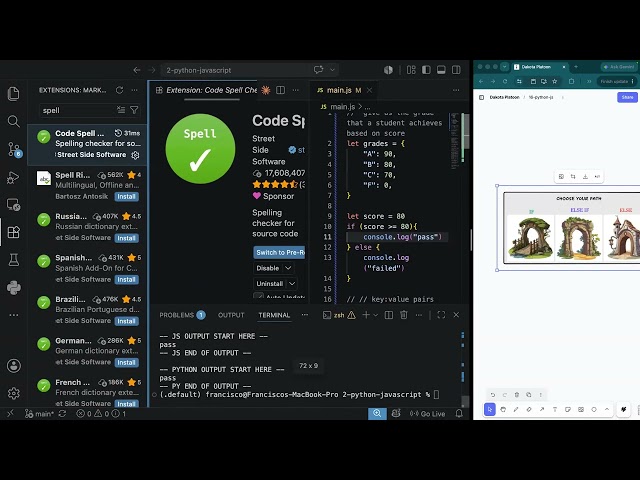This screenshot has height=480, width=640.
Task: Maximize the terminal panel size
Action: [441, 315]
